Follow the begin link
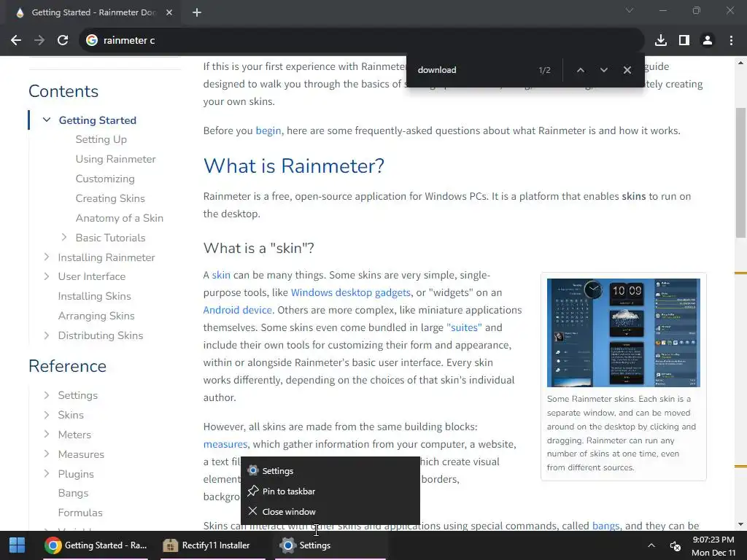Image resolution: width=747 pixels, height=560 pixels. [268, 131]
